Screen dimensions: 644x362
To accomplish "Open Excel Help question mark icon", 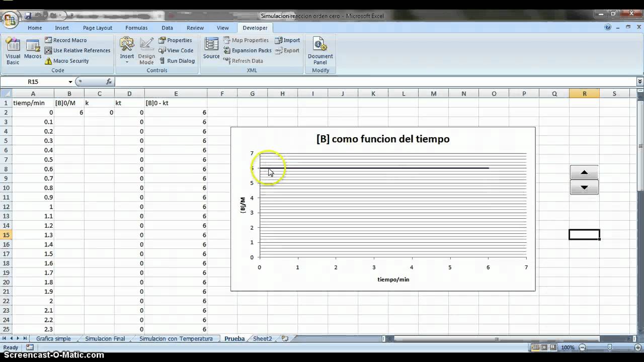I will [x=608, y=28].
